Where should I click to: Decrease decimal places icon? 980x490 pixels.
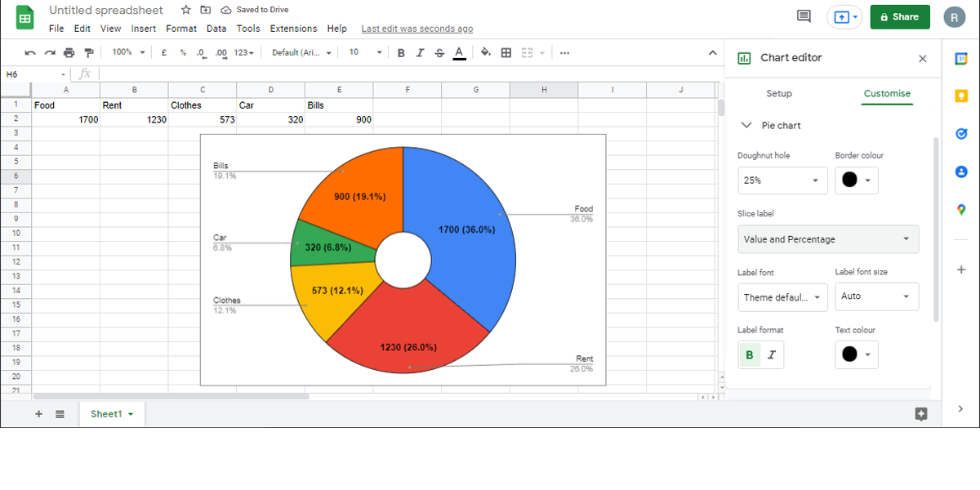[x=201, y=52]
